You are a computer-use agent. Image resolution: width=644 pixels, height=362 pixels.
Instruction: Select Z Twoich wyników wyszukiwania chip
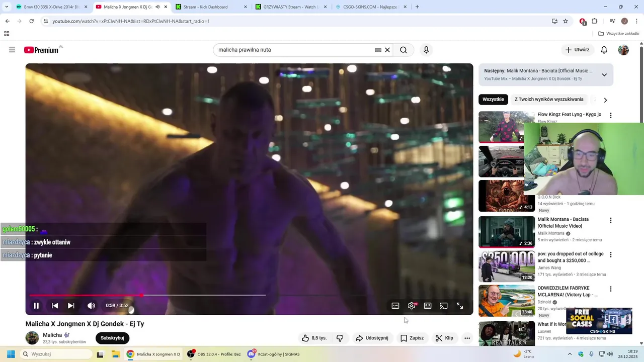click(549, 100)
